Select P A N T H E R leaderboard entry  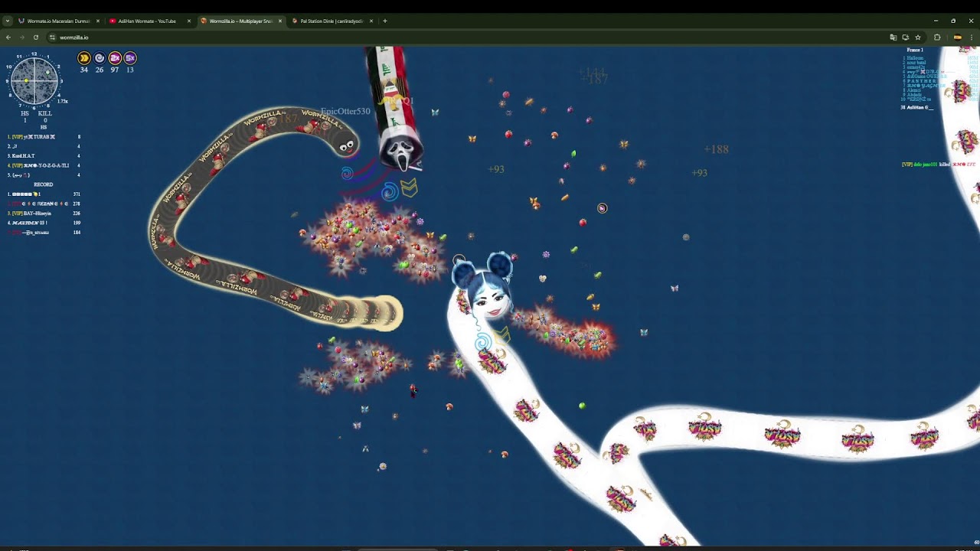[x=921, y=81]
